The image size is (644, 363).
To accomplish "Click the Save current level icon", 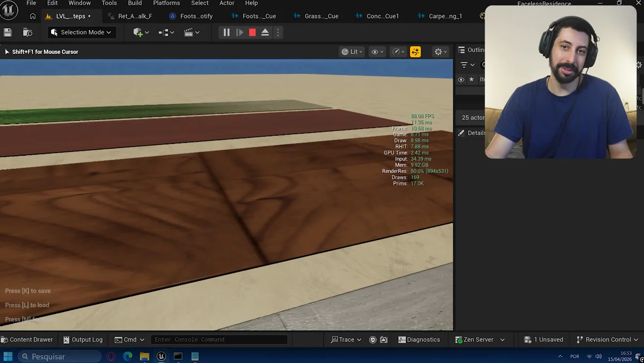I will (8, 32).
